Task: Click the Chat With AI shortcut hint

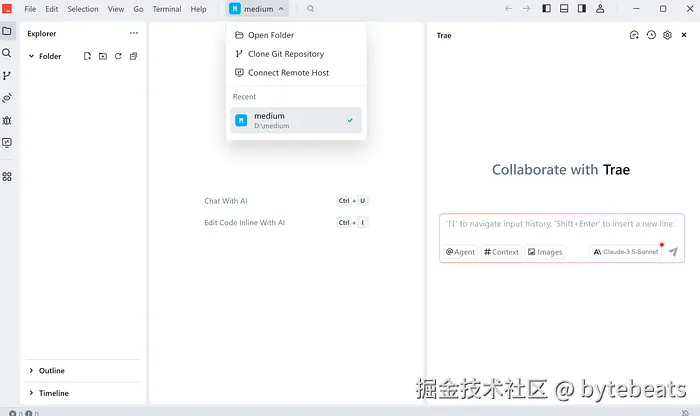Action: (x=225, y=201)
